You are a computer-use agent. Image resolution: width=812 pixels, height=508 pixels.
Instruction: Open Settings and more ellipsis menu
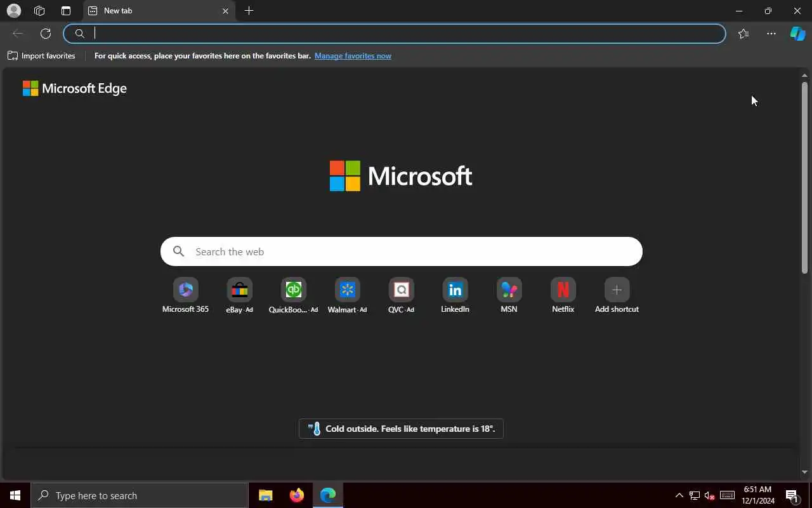[771, 34]
